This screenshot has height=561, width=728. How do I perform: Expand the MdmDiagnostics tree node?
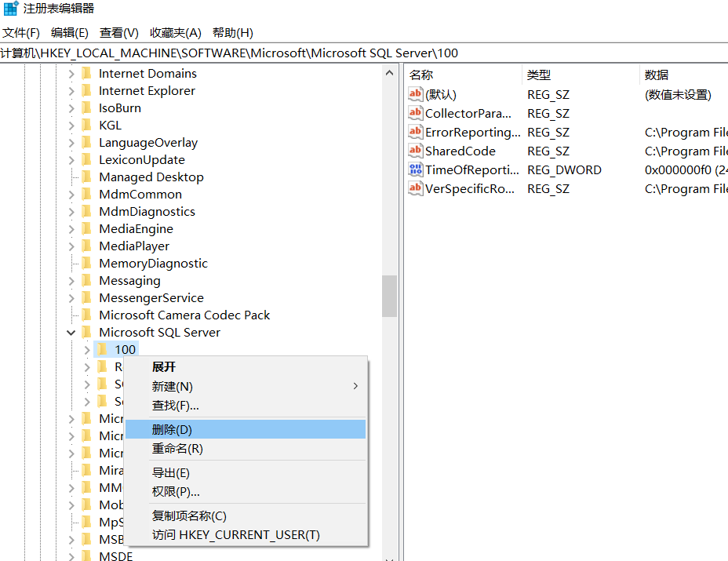71,212
